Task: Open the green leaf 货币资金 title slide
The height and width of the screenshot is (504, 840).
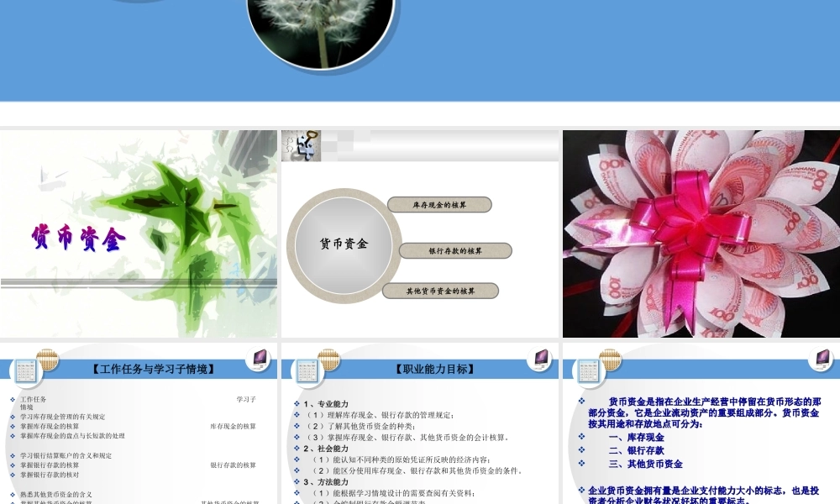Action: (139, 234)
